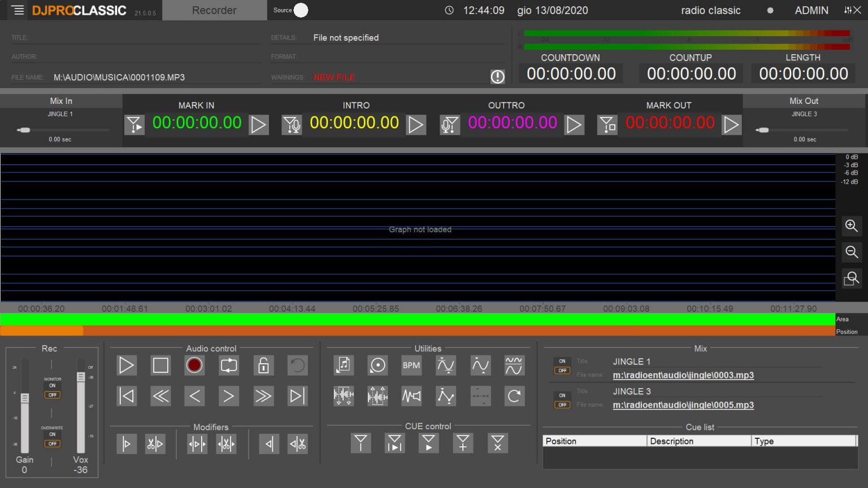Click the delete cue funnel icon

pyautogui.click(x=497, y=443)
